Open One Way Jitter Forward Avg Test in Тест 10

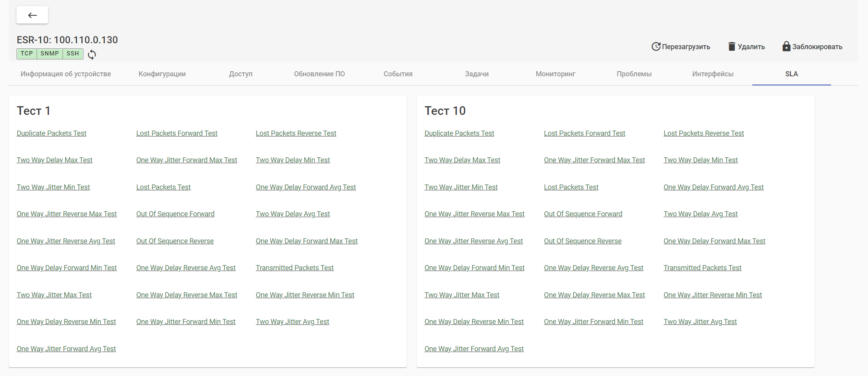point(474,349)
